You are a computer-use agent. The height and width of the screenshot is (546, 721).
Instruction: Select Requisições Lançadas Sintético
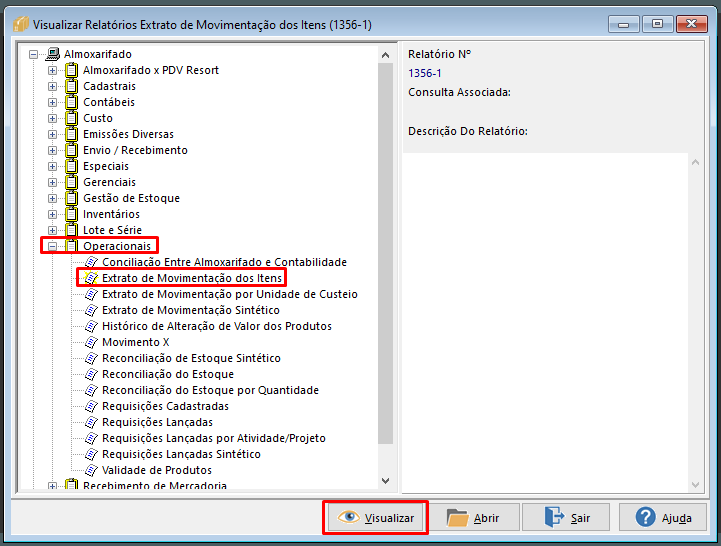click(x=181, y=454)
